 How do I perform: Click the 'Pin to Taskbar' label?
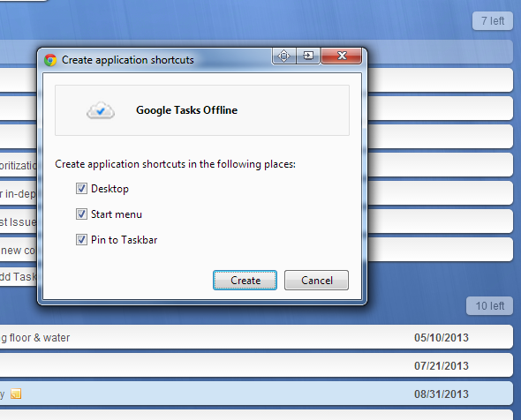(x=124, y=240)
